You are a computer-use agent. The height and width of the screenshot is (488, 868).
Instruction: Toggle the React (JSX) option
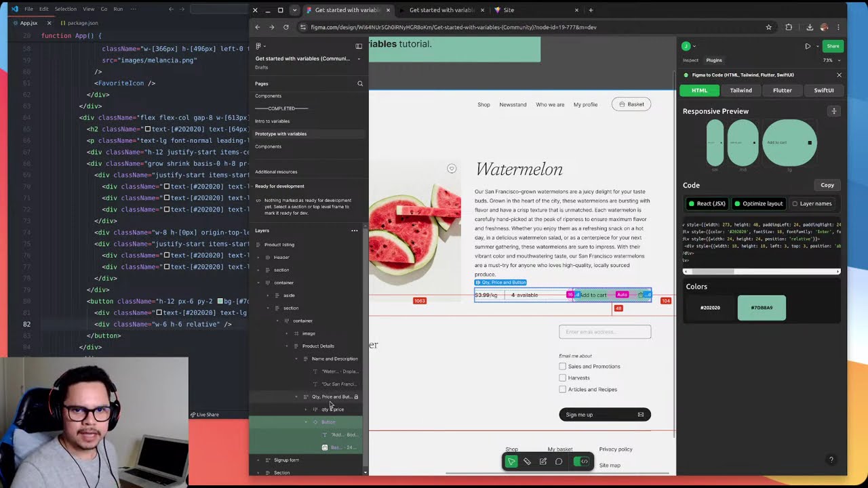pyautogui.click(x=707, y=203)
